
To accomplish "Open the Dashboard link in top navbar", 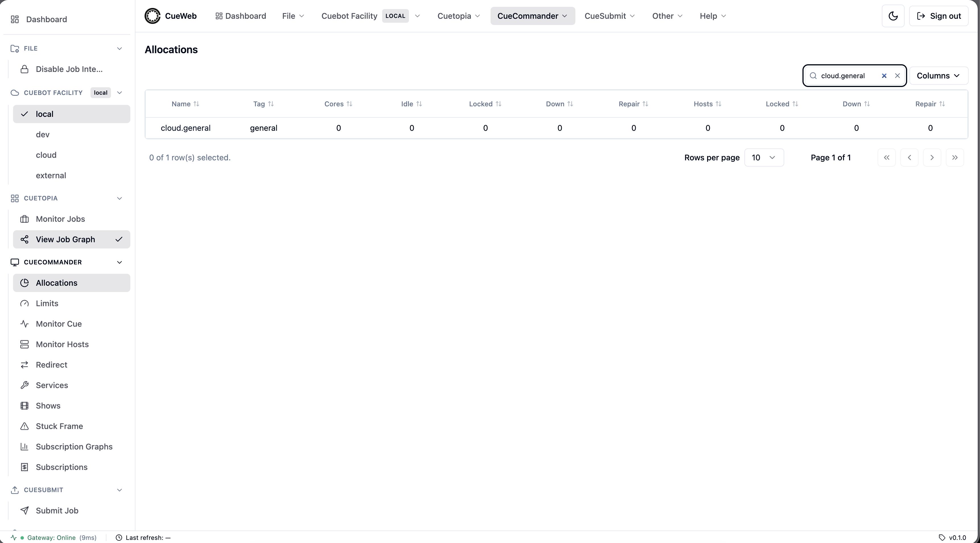I will [241, 16].
